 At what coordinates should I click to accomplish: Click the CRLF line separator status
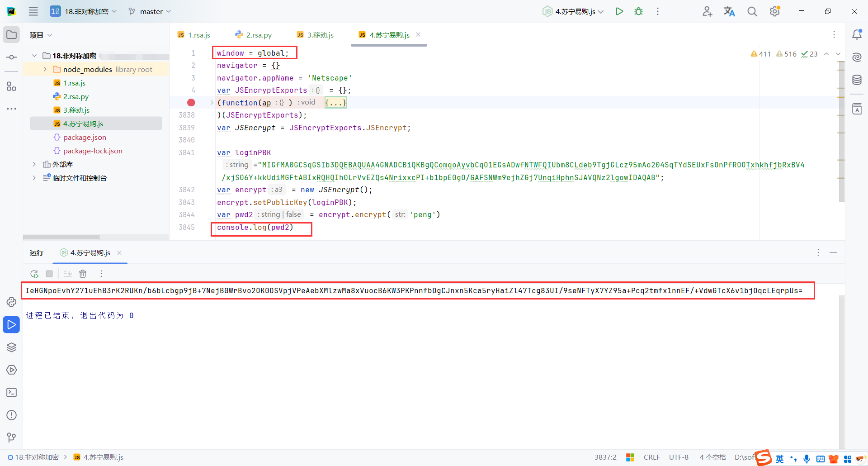click(x=652, y=457)
